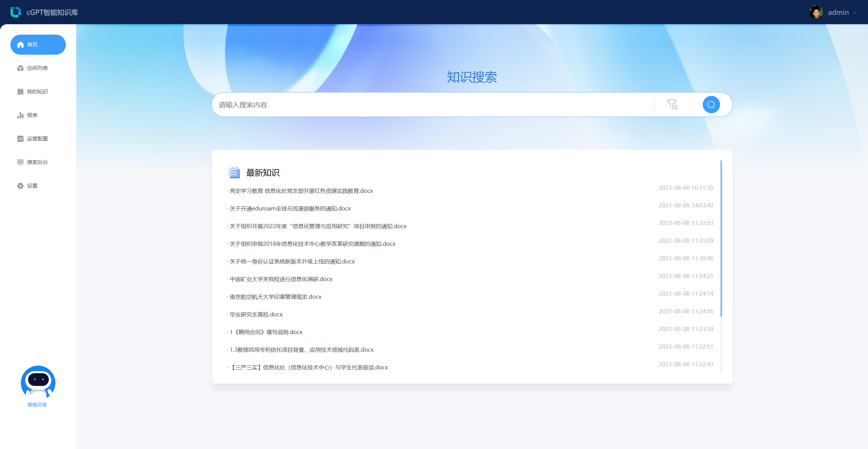
Task: Select 运营配置 in the sidebar
Action: tap(37, 139)
